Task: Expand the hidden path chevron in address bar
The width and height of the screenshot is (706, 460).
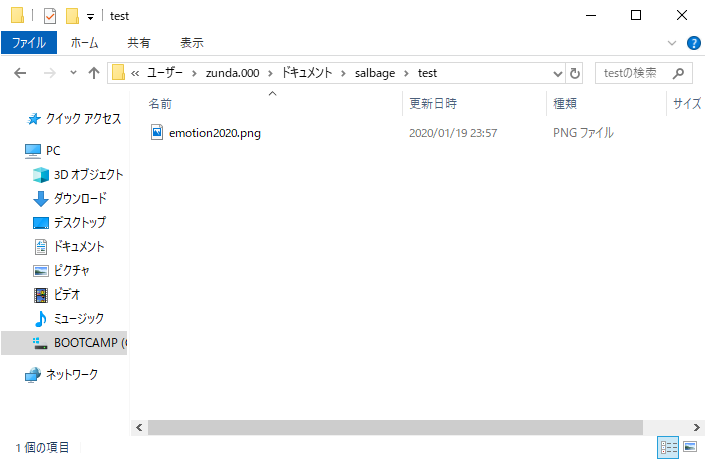Action: (x=135, y=73)
